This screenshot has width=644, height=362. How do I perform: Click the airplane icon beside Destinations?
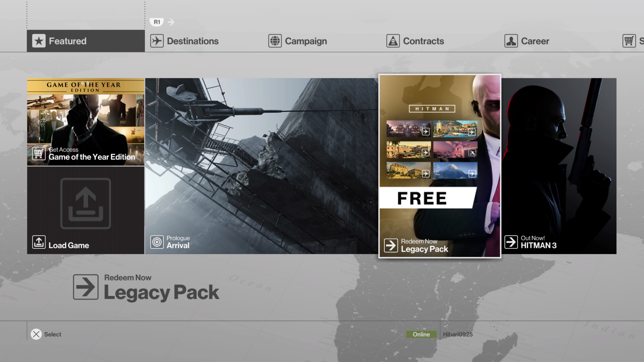pyautogui.click(x=157, y=41)
